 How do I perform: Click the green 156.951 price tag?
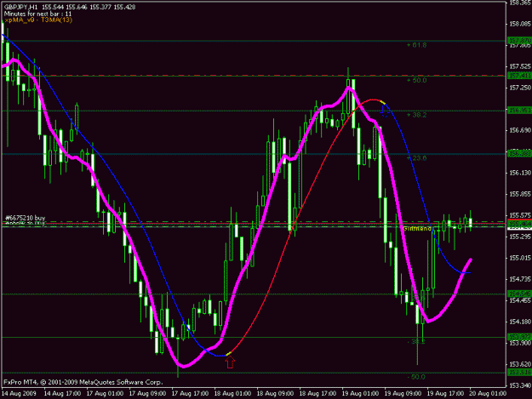(x=519, y=111)
